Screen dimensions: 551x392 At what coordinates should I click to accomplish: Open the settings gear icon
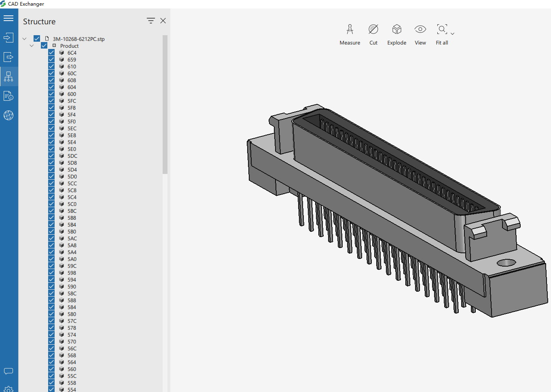[x=8, y=389]
